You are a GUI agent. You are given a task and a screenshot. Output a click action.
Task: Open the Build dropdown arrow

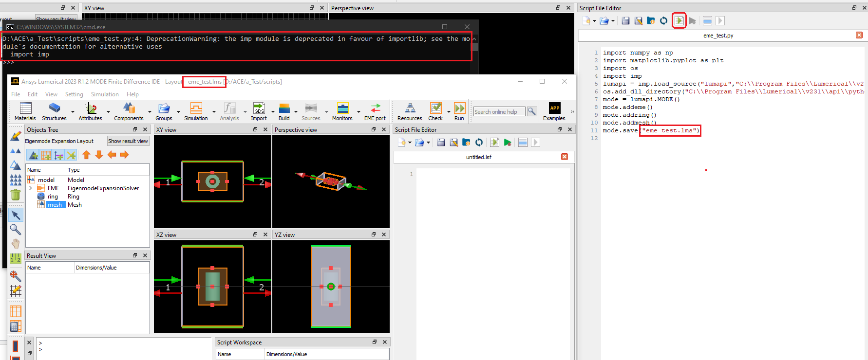pyautogui.click(x=296, y=111)
